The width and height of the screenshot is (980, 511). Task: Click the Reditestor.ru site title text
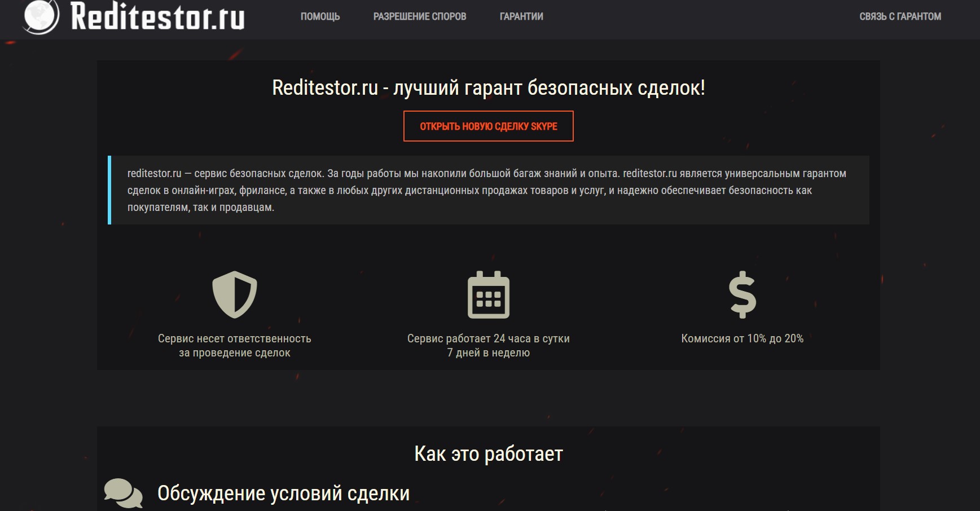coord(158,16)
